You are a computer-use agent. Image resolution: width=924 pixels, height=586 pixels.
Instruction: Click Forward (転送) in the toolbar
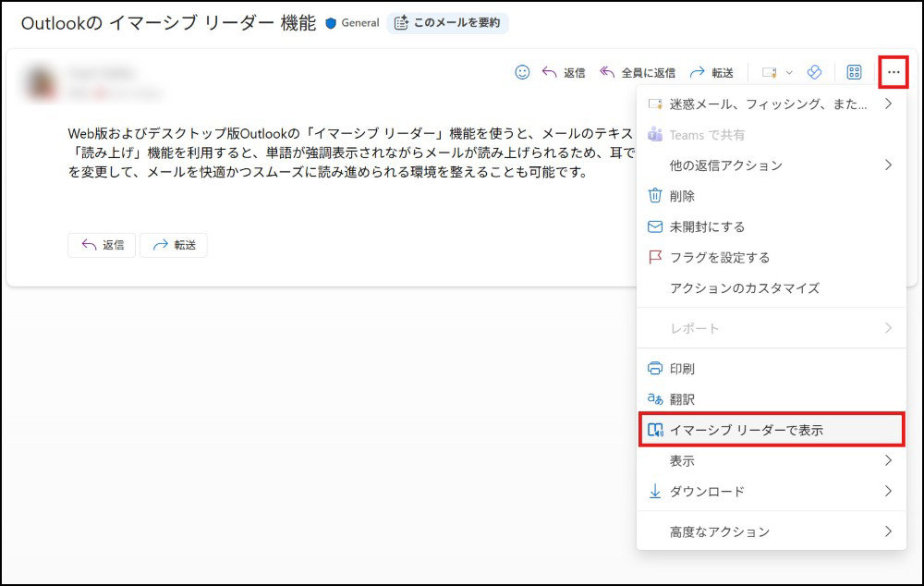tap(711, 72)
